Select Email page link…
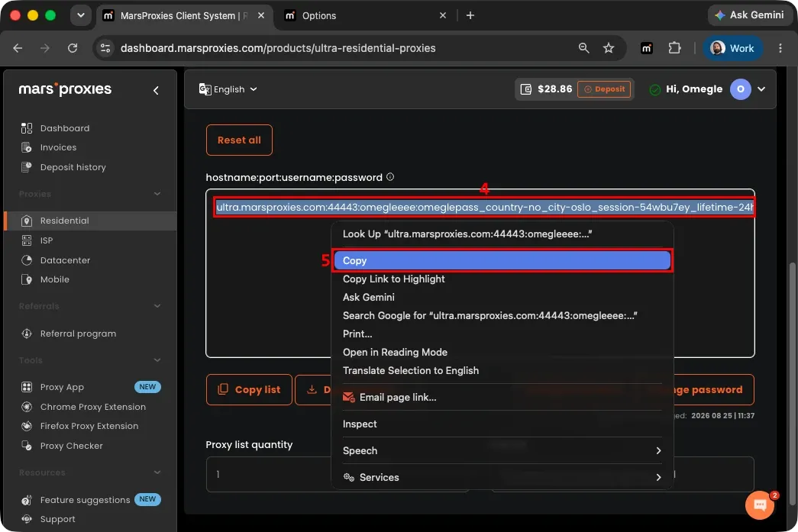Image resolution: width=798 pixels, height=532 pixels. click(502, 397)
